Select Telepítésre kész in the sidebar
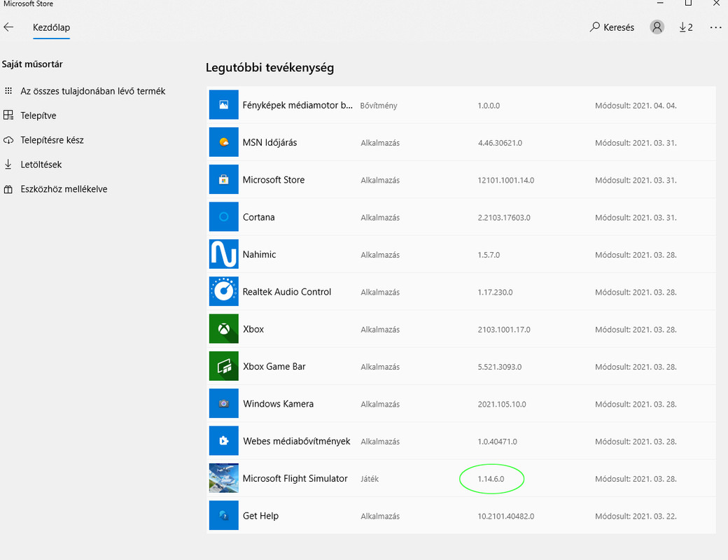 coord(52,140)
